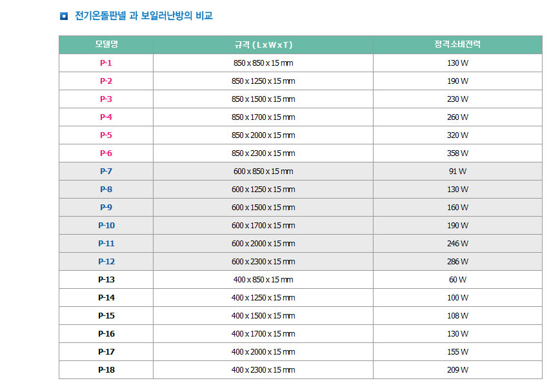The height and width of the screenshot is (392, 560).
Task: Click the 400 x 1700 x 15 mm cell
Action: click(263, 334)
